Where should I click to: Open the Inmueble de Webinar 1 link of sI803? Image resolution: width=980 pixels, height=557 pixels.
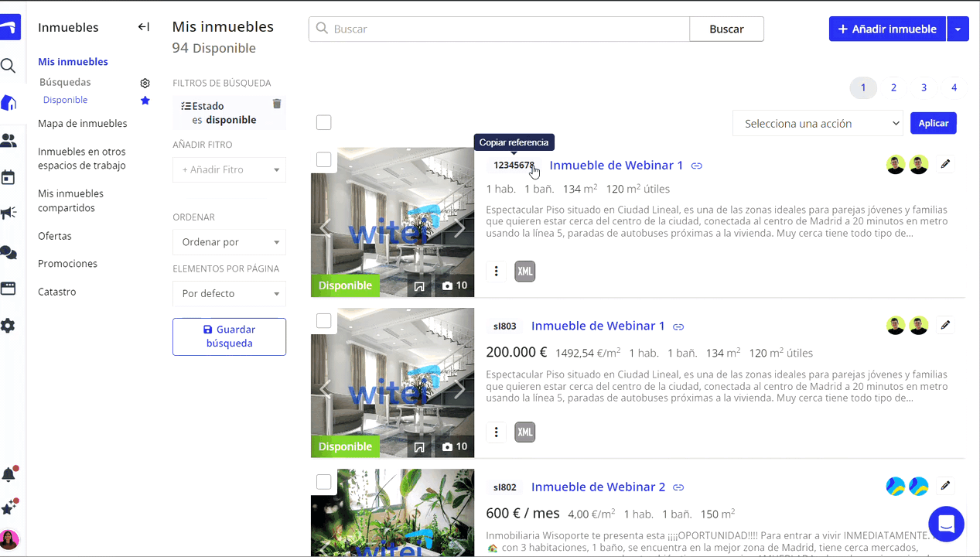tap(598, 326)
